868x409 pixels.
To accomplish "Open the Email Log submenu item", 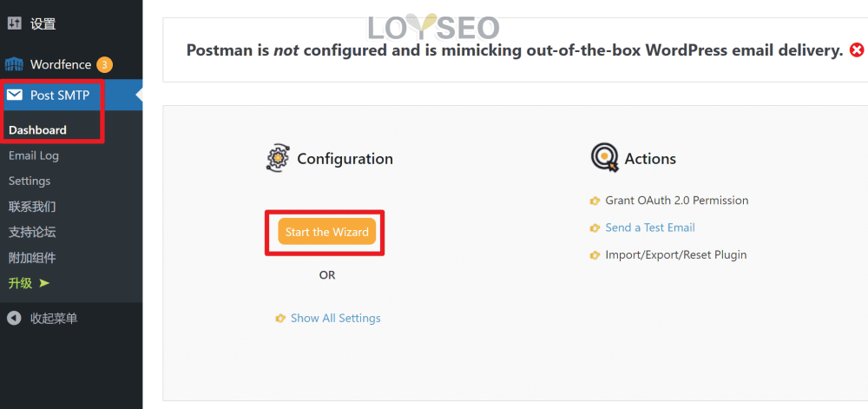I will (34, 155).
